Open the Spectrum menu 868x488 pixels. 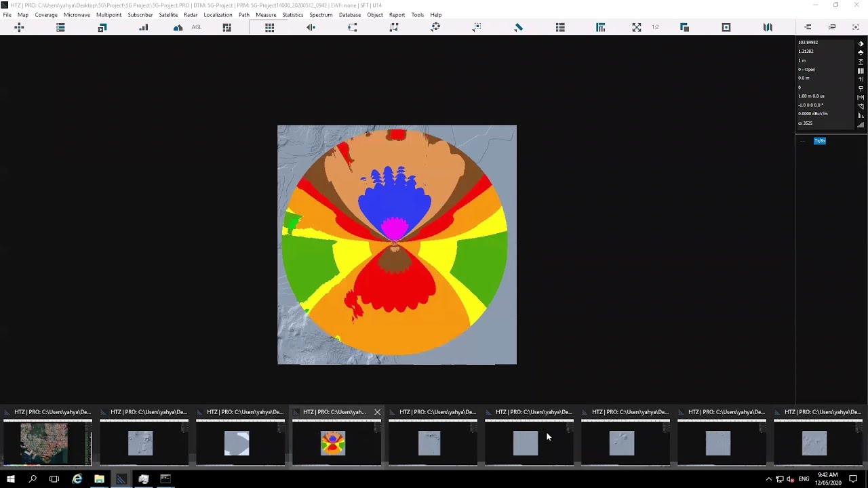tap(321, 15)
